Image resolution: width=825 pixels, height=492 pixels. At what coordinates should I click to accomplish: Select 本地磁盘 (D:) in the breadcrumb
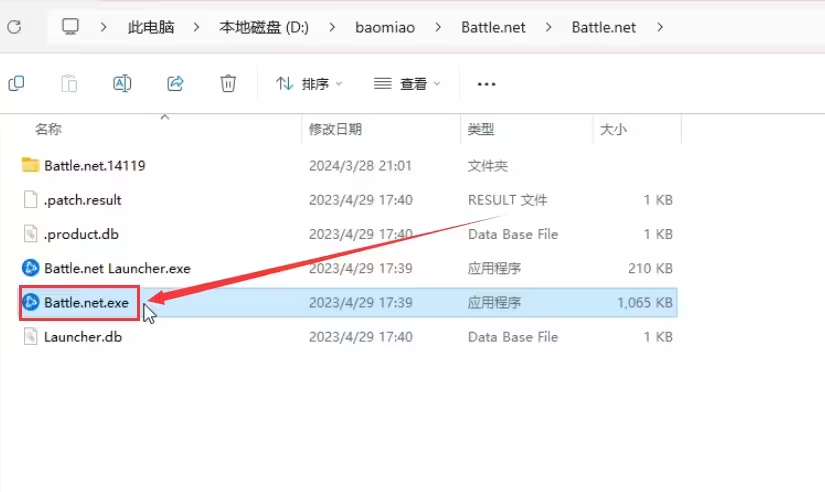pos(264,27)
